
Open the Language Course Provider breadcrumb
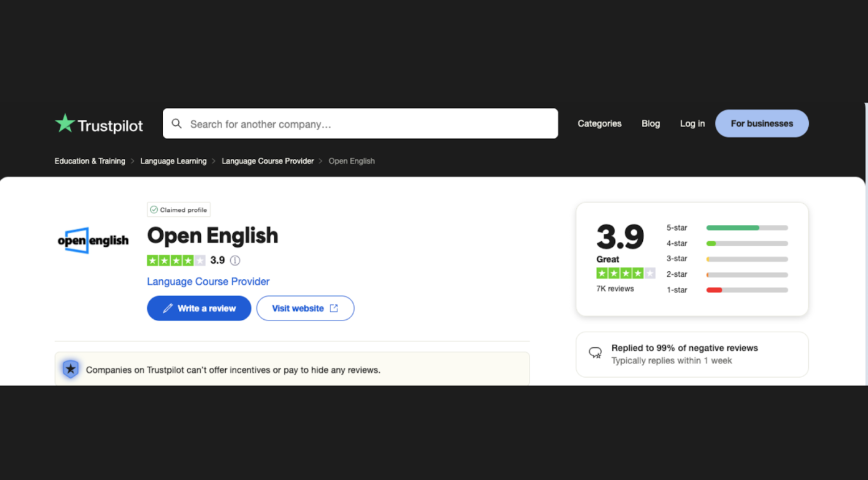pyautogui.click(x=268, y=161)
